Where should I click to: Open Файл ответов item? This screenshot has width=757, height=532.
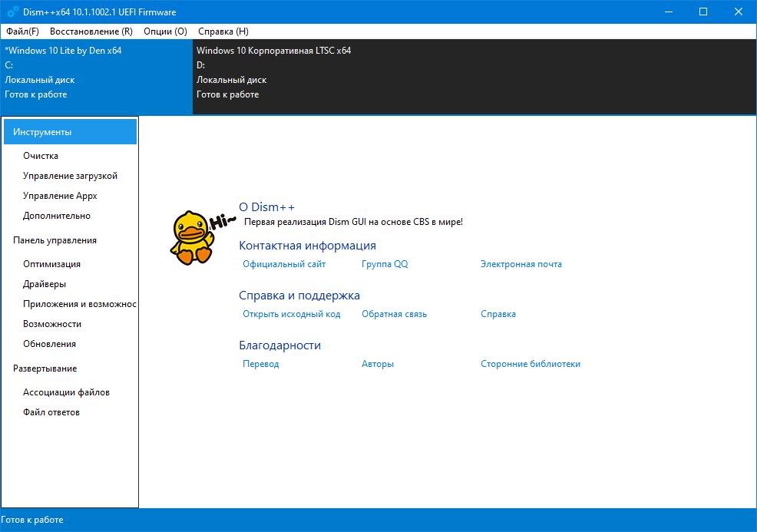[51, 412]
